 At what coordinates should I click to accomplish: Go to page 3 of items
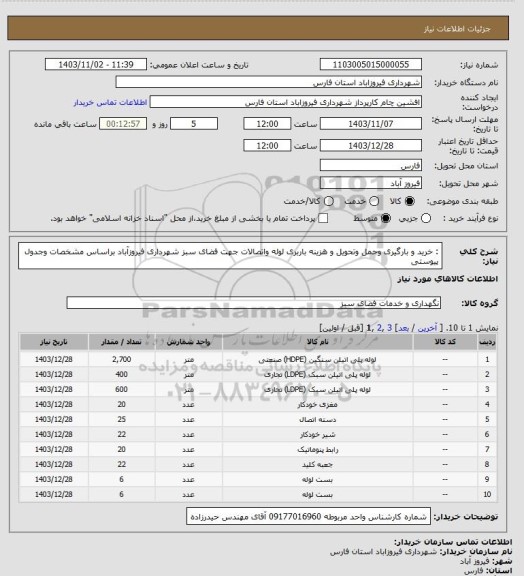pos(390,328)
